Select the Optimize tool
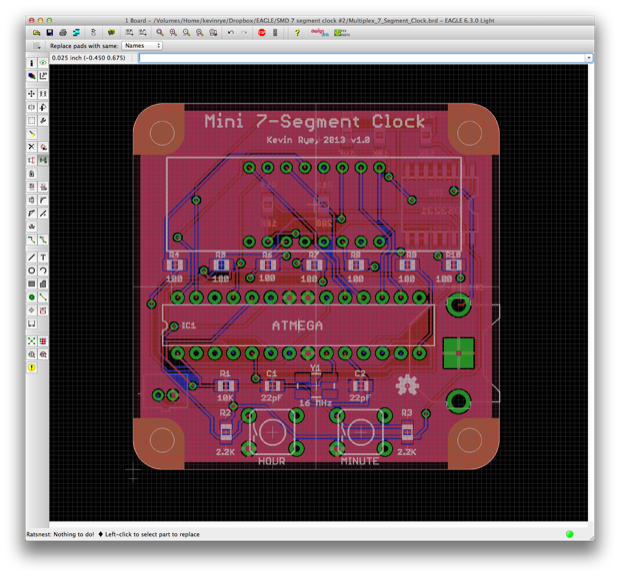Viewport: 620px width, 576px height. pyautogui.click(x=43, y=213)
